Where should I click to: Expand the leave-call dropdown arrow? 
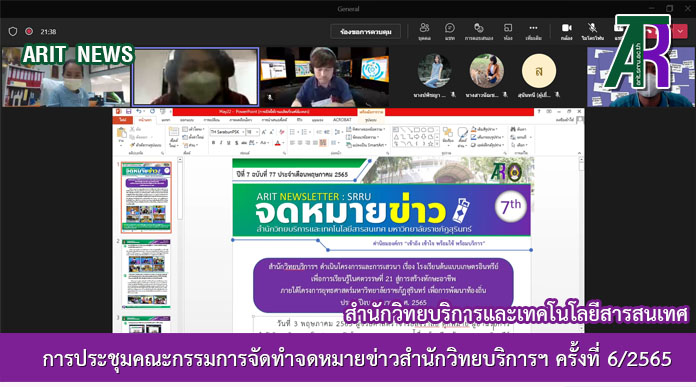(x=680, y=32)
